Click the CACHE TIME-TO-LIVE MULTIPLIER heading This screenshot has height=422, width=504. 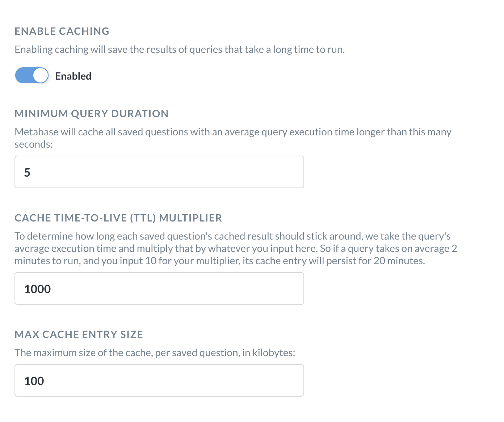coord(118,218)
